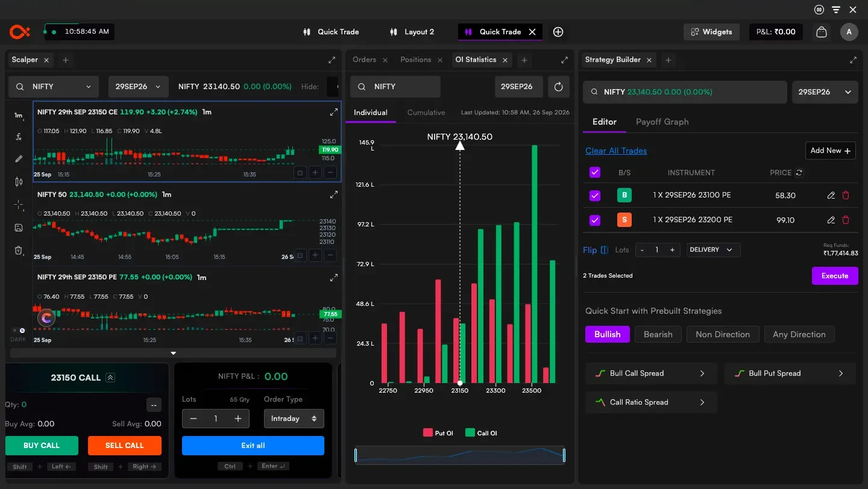Open the Orders tab
Viewport: 868px width, 489px height.
pos(365,60)
